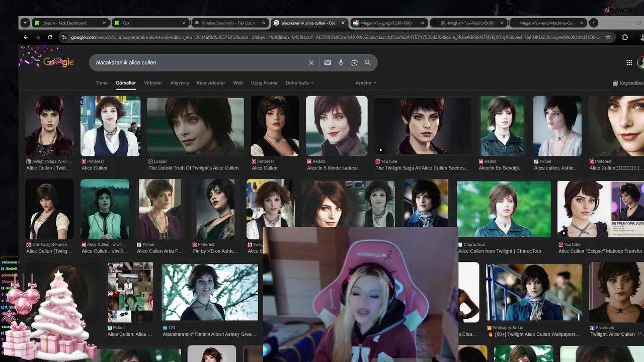
Task: Search by image with the Lens icon
Action: [x=354, y=63]
